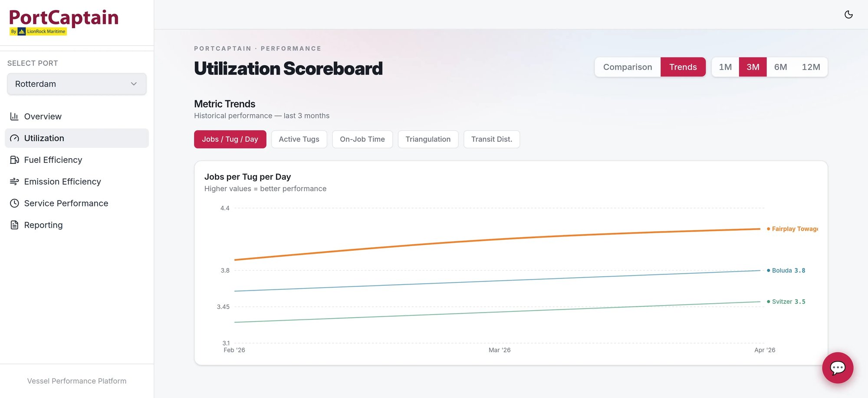Click the green Svitzer trend line
The width and height of the screenshot is (868, 398).
point(497,312)
